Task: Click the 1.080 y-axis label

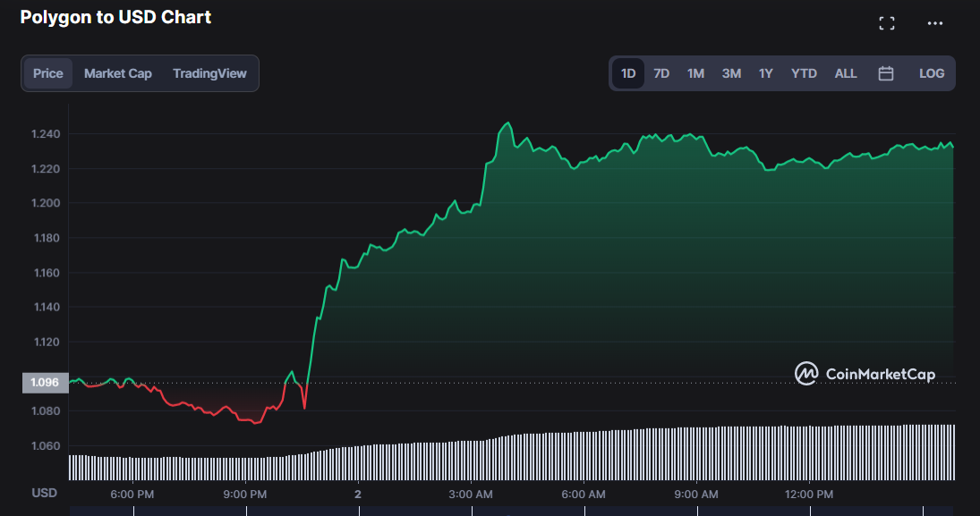Action: pos(46,411)
